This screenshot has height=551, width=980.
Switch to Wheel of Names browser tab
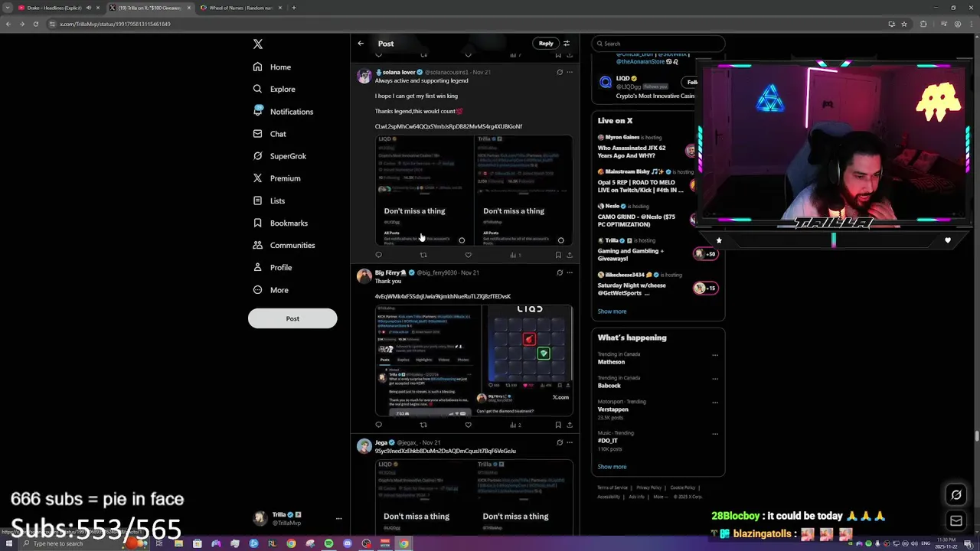pyautogui.click(x=240, y=8)
